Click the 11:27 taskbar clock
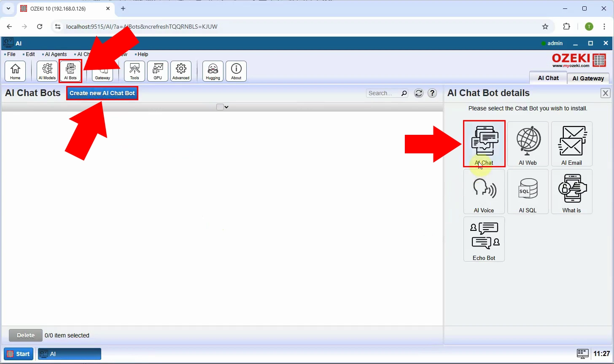Viewport: 614px width, 364px height. click(601, 354)
